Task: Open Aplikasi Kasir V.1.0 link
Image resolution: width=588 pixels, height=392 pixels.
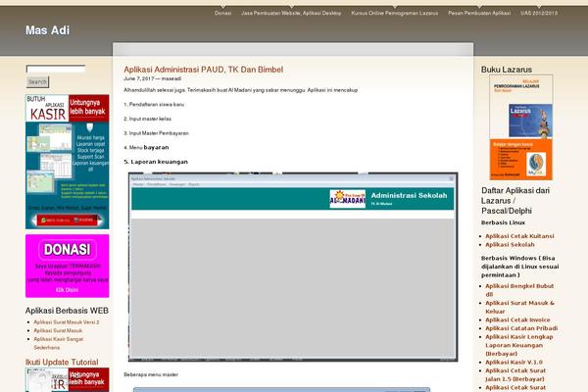Action: click(514, 363)
